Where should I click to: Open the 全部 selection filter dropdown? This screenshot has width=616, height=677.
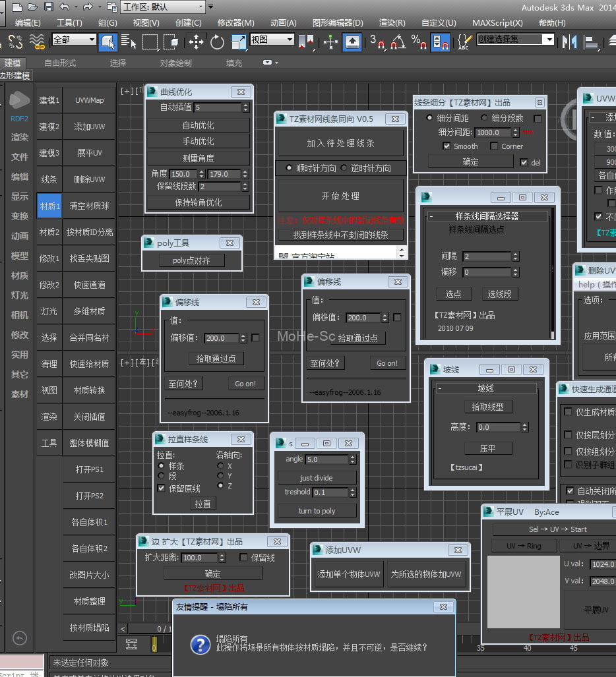(74, 40)
